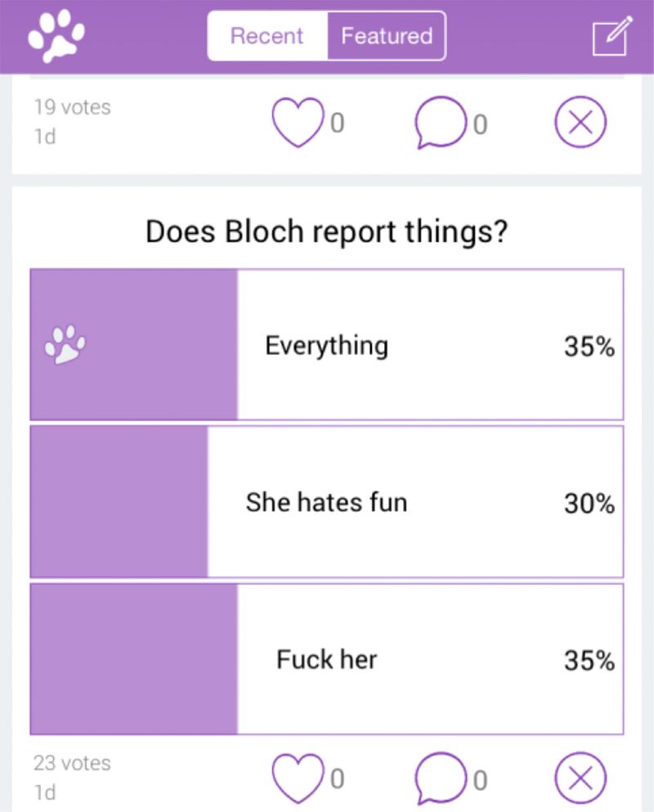The height and width of the screenshot is (812, 654).
Task: Dismiss the 19-vote poll with X icon
Action: [x=580, y=123]
